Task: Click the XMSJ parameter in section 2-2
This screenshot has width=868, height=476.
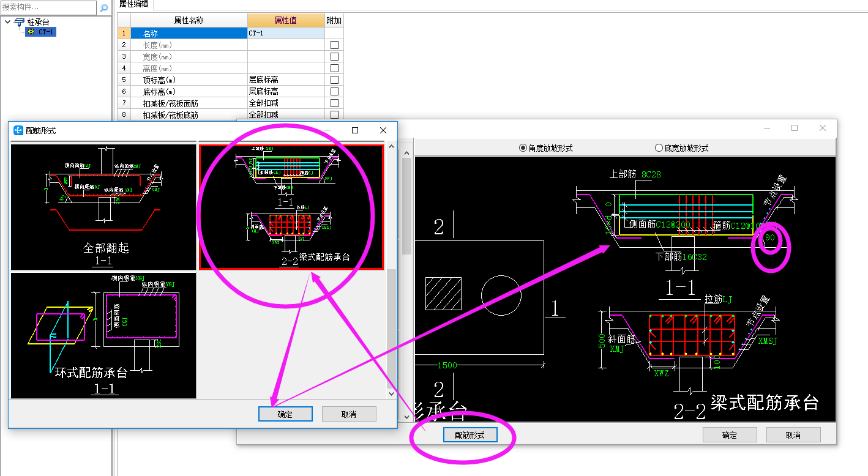Action: pos(768,341)
